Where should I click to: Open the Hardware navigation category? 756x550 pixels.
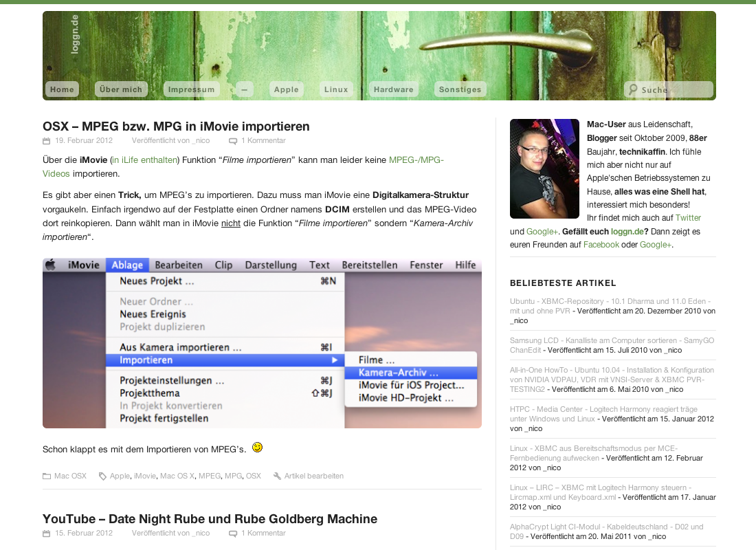click(x=393, y=89)
